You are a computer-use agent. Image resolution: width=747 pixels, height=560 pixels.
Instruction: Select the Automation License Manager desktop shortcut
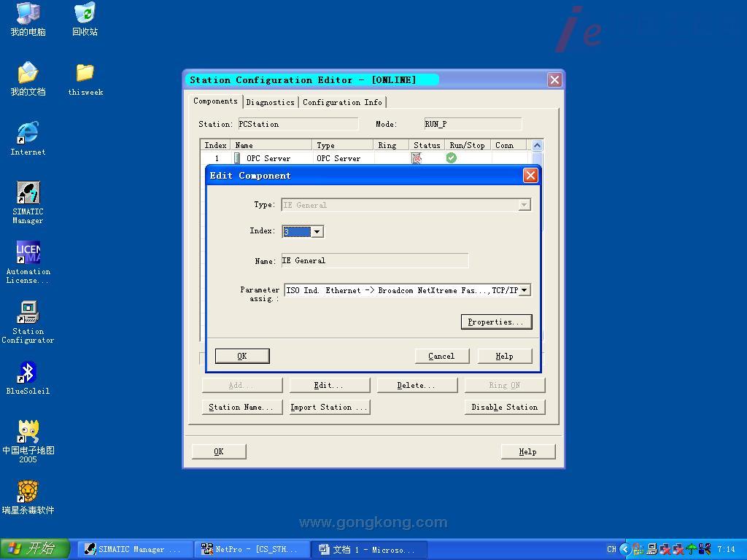(28, 262)
